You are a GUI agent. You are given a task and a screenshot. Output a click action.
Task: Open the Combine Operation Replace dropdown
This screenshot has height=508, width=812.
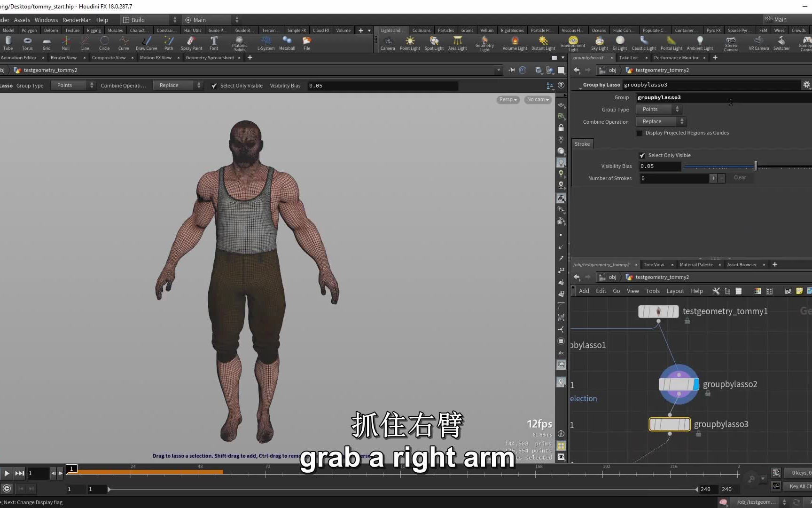660,121
